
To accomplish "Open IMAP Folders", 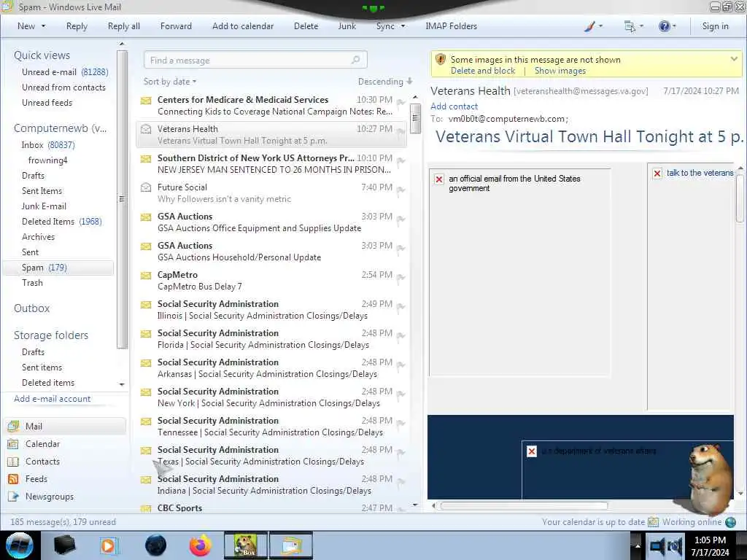I will (x=451, y=26).
